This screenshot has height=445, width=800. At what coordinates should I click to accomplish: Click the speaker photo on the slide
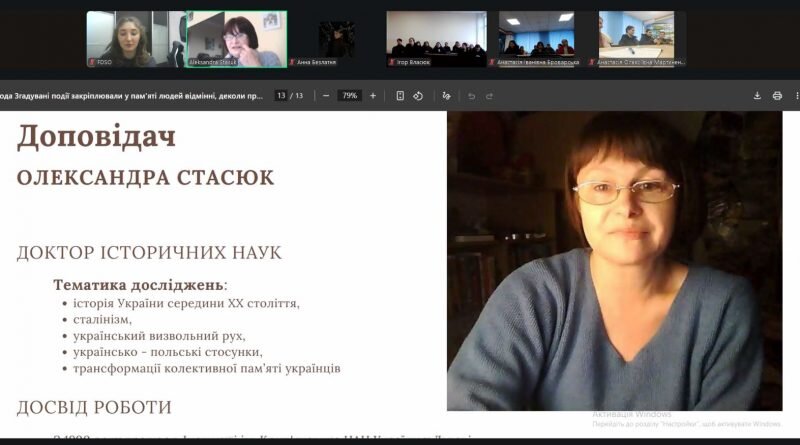[614, 261]
